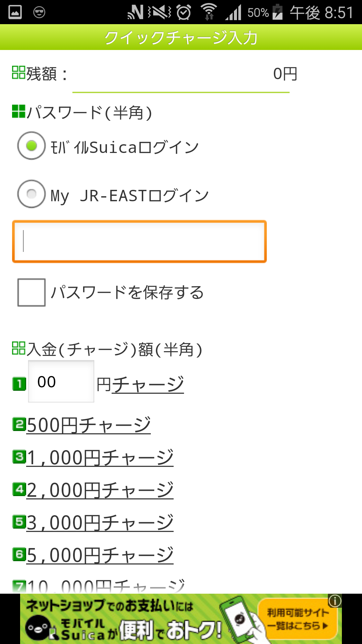Tap the custom charge amount input box
This screenshot has width=362, height=644.
(61, 382)
